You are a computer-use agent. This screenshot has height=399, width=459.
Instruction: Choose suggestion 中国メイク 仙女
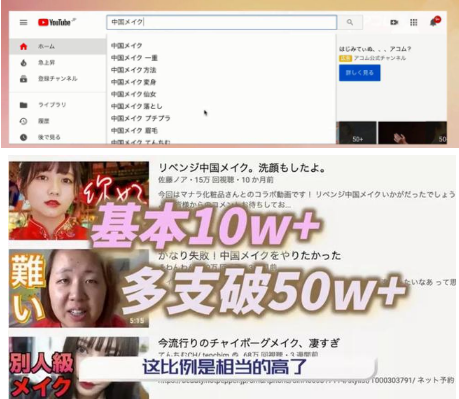[x=221, y=94]
